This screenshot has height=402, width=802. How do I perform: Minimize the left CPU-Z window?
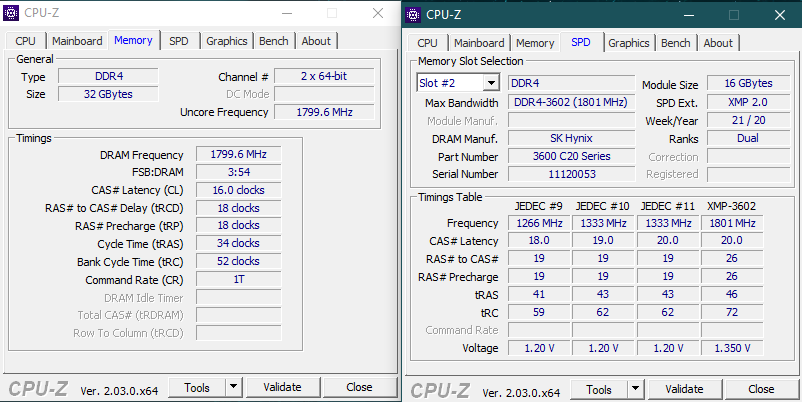(x=287, y=13)
